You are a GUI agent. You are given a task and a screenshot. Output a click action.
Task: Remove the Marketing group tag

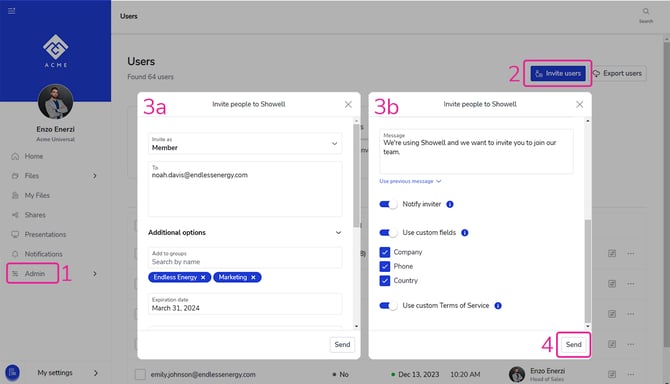[253, 278]
